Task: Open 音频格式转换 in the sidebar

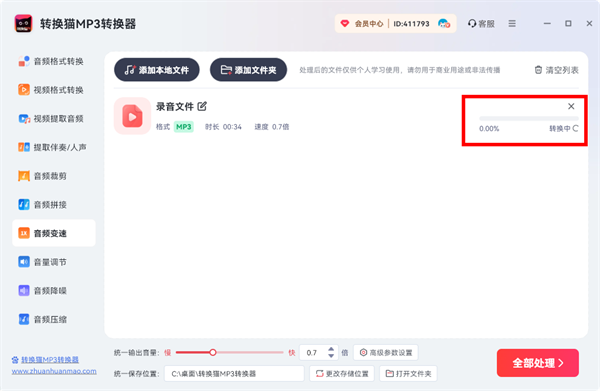Action: point(54,61)
